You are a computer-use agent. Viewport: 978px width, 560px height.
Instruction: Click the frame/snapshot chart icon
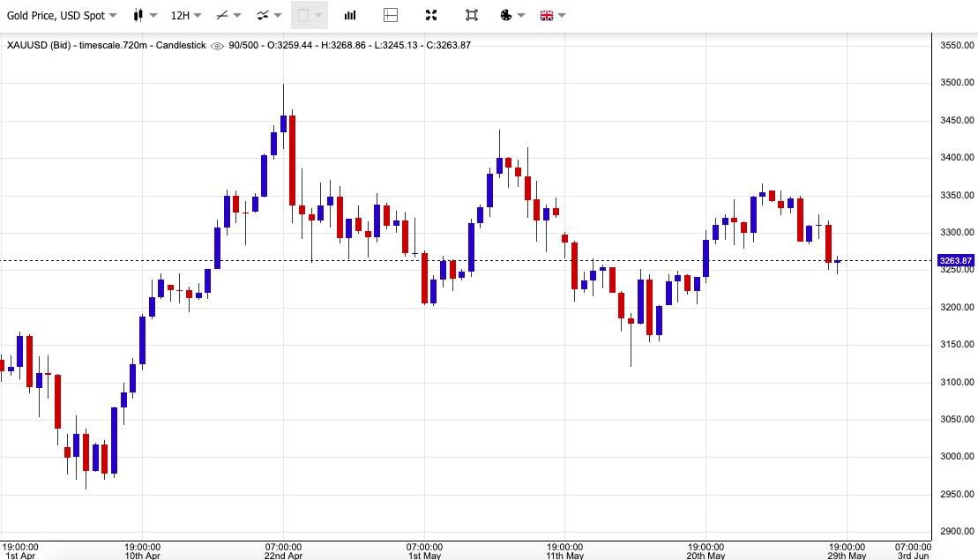point(472,16)
